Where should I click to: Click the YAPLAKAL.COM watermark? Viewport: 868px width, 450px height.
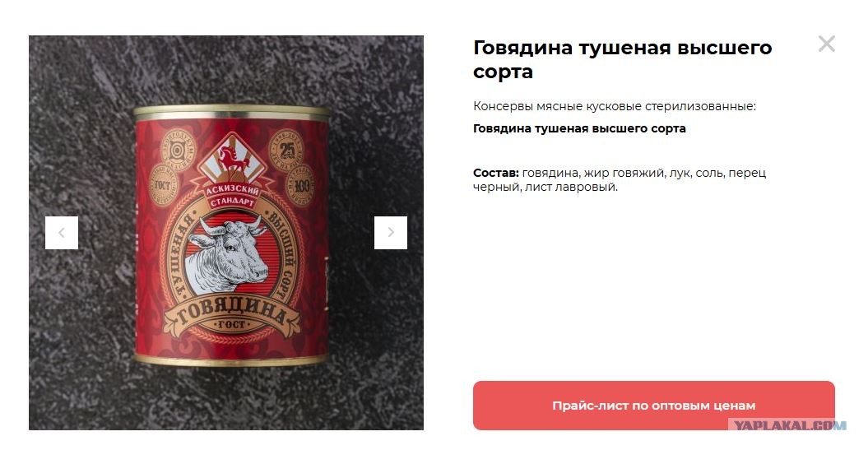tap(787, 425)
